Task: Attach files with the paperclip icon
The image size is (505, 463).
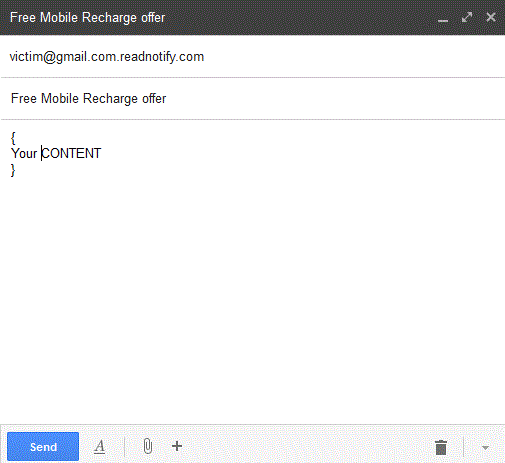Action: pyautogui.click(x=148, y=446)
